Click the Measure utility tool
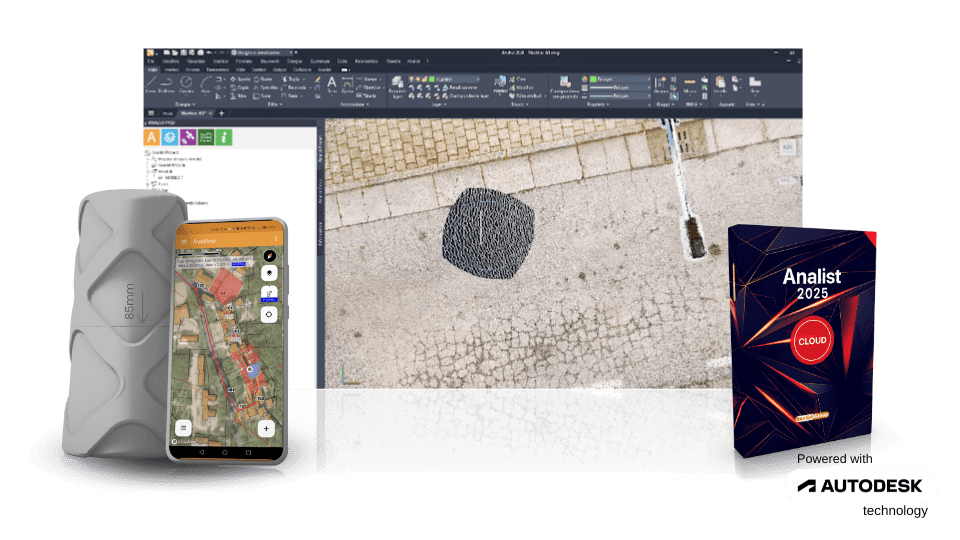Viewport: 960px width, 540px height. point(690,84)
